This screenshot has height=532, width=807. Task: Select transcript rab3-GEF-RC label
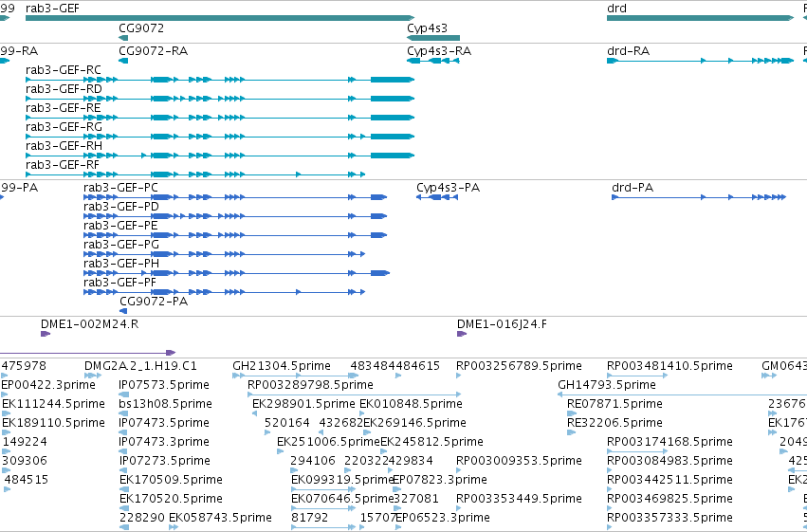click(x=64, y=70)
